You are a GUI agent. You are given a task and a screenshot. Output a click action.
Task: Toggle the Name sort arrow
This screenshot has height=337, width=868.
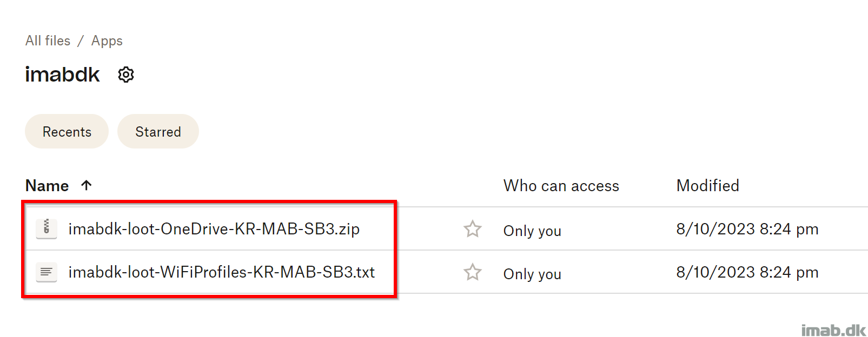(87, 185)
